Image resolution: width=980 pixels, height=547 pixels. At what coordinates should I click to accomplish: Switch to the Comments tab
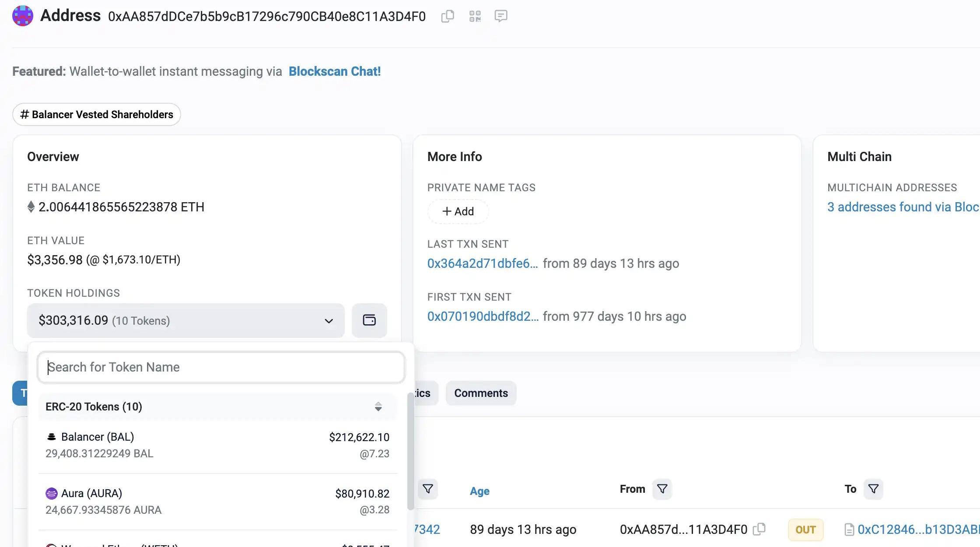[481, 393]
